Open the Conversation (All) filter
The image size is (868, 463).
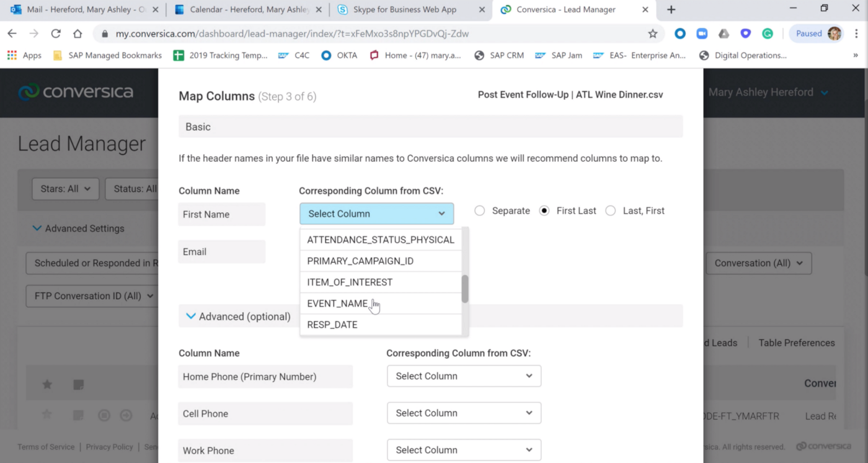click(x=759, y=263)
